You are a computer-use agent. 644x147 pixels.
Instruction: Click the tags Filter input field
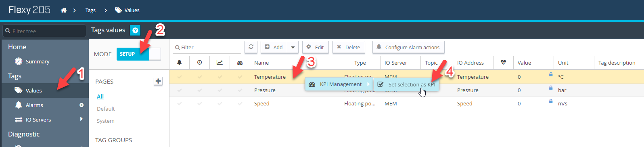207,47
